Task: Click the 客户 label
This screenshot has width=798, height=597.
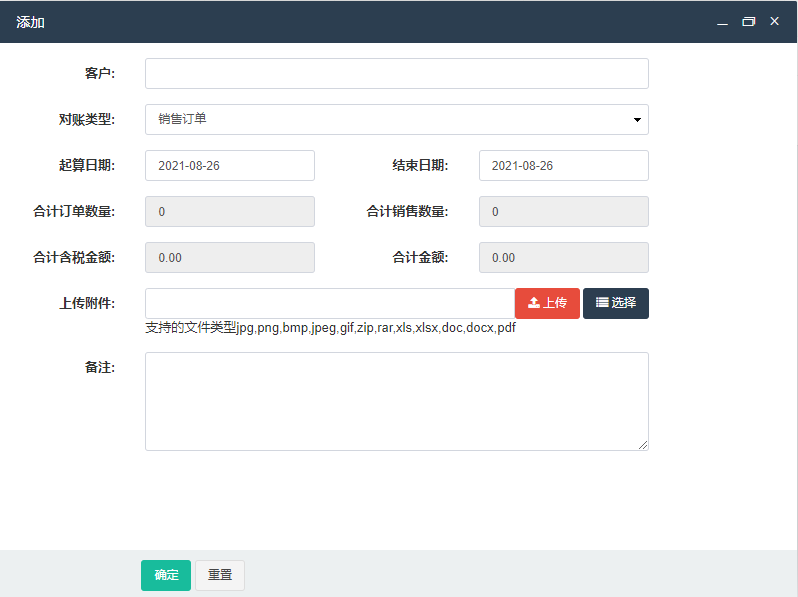Action: pos(100,73)
